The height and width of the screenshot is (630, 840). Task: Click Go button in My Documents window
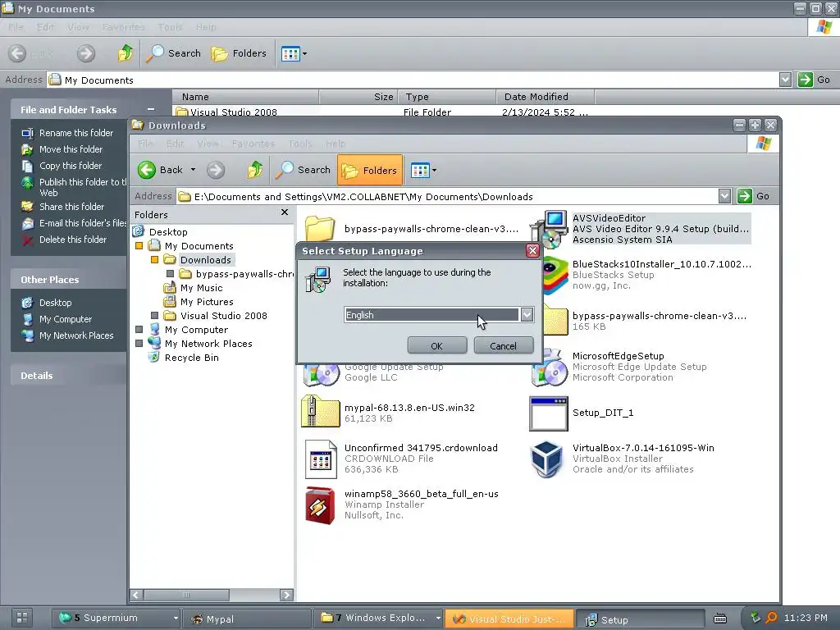pyautogui.click(x=814, y=80)
